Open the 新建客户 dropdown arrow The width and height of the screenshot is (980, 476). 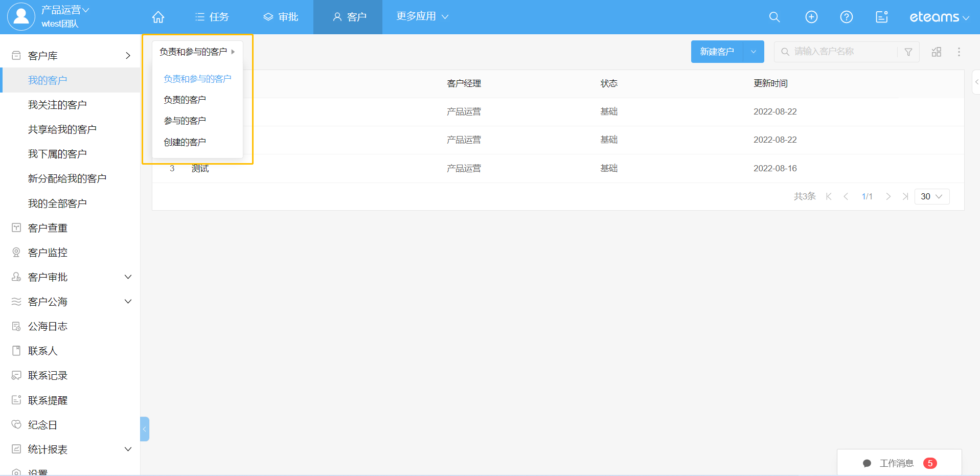tap(754, 52)
